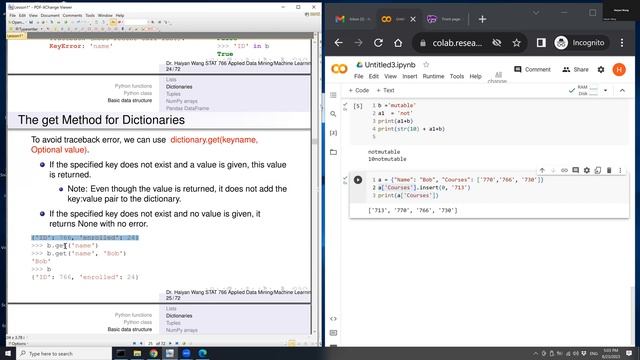This screenshot has width=640, height=360.
Task: Open Colab command palette icon below code snippets
Action: tap(333, 333)
